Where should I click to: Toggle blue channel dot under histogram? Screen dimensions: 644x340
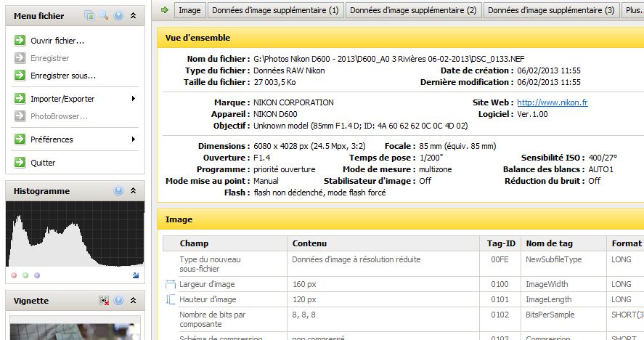(37, 275)
